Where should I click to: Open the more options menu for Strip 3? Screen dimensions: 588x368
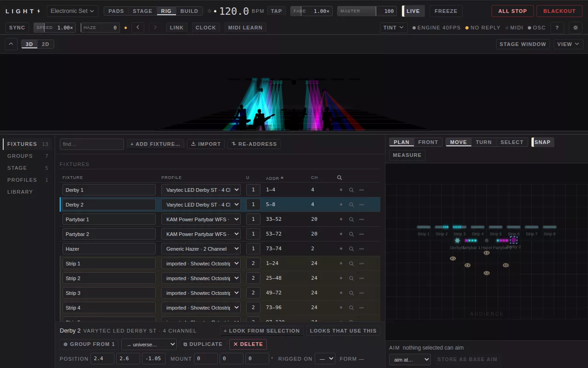click(x=362, y=293)
